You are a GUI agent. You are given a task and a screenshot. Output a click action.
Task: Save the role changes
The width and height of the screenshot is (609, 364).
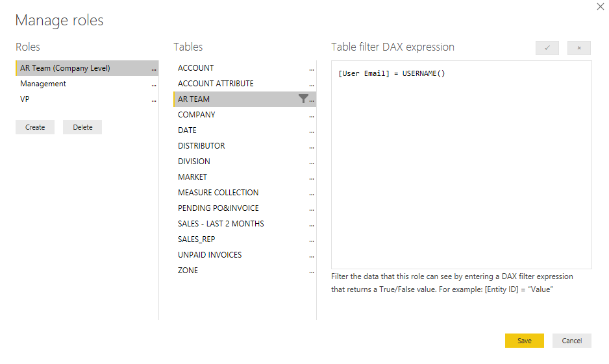click(524, 341)
